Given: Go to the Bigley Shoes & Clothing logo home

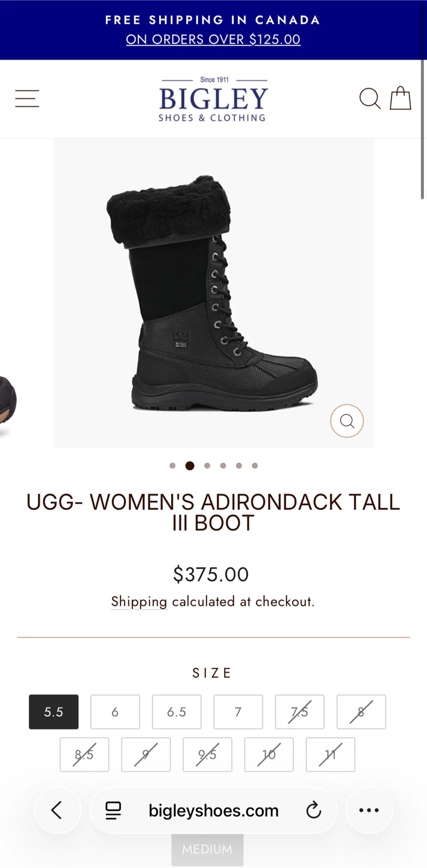Looking at the screenshot, I should (x=213, y=99).
